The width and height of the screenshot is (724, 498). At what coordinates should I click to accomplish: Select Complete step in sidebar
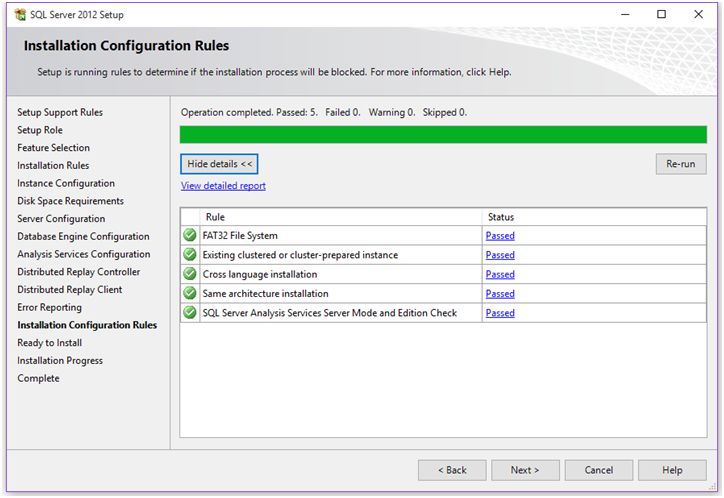(x=38, y=378)
